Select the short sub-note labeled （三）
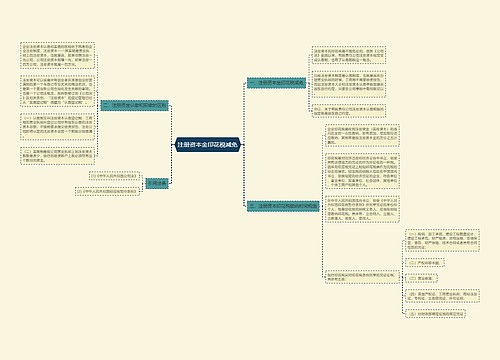The height and width of the screenshot is (360, 500). [x=421, y=278]
